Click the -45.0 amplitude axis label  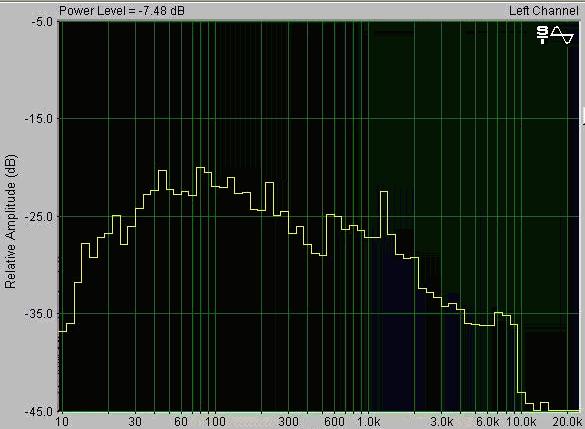pos(39,411)
